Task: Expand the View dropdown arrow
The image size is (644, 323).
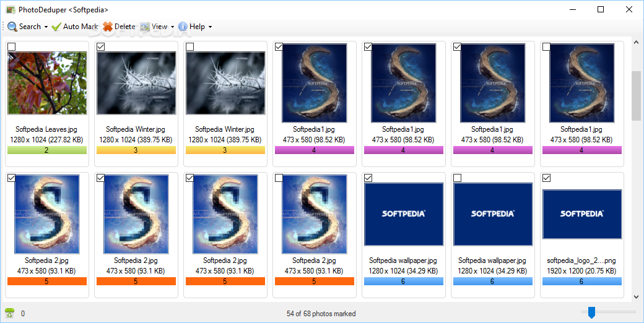Action: 173,27
